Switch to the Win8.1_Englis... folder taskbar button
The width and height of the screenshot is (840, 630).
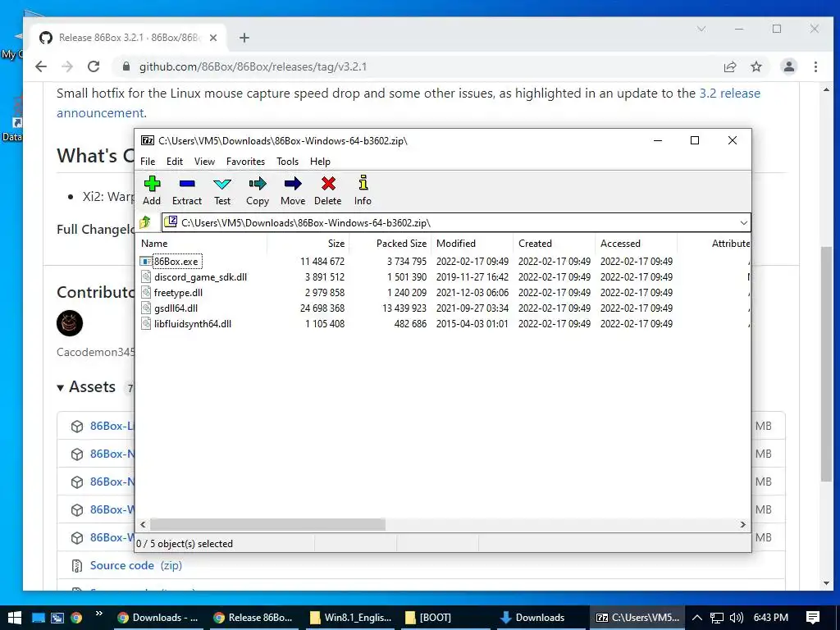coord(351,618)
